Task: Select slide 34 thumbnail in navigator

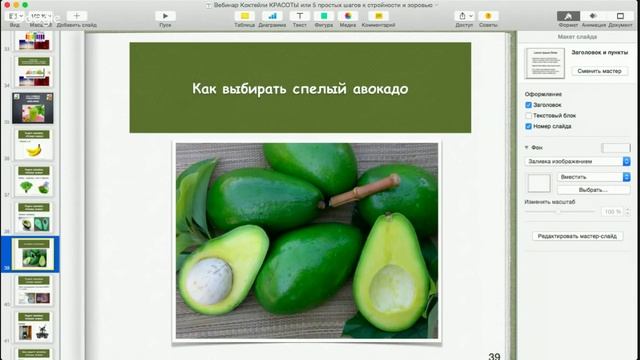Action: 34,72
